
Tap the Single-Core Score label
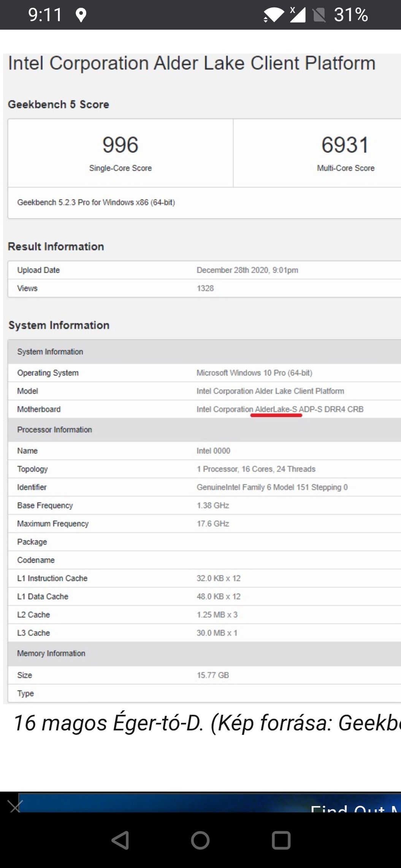[x=120, y=168]
